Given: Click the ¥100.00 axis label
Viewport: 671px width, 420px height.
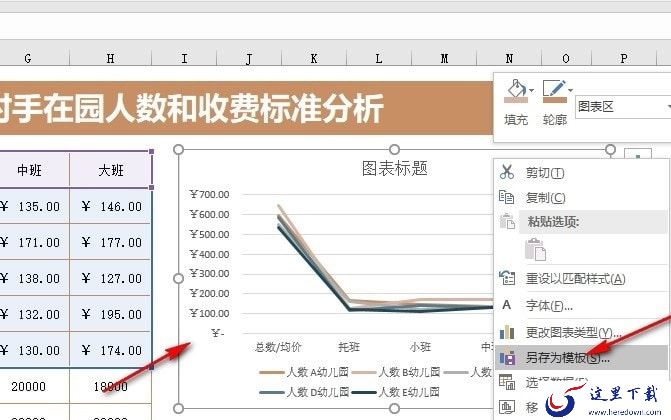Looking at the screenshot, I should tap(210, 313).
